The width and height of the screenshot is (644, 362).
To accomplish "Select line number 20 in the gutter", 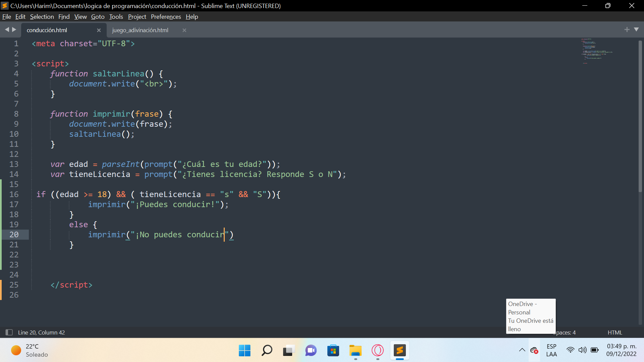I will pyautogui.click(x=14, y=235).
